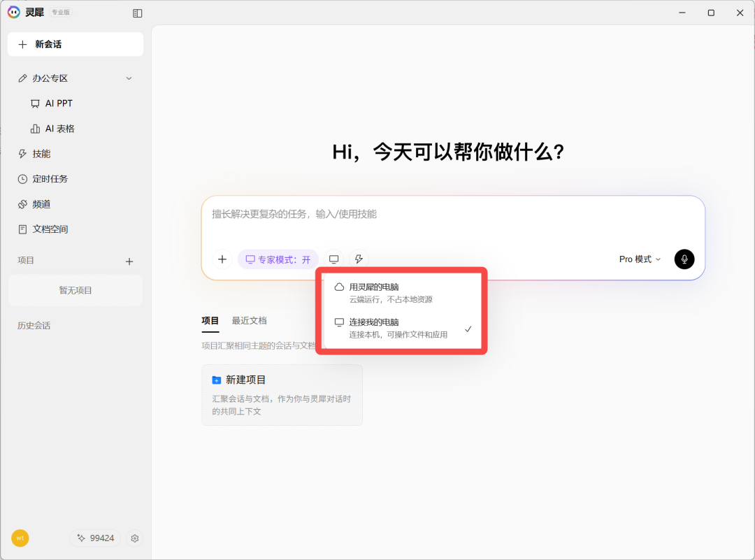
Task: Toggle 专家模式: 开 off
Action: tap(278, 259)
